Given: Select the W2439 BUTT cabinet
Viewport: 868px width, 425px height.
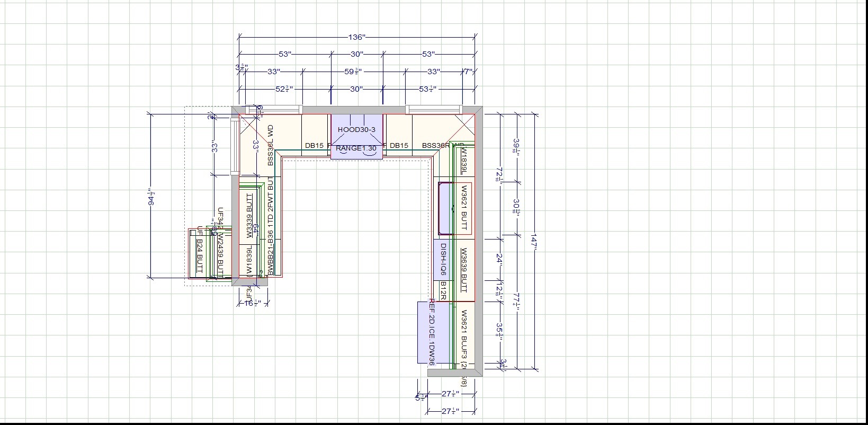Looking at the screenshot, I should pyautogui.click(x=220, y=255).
